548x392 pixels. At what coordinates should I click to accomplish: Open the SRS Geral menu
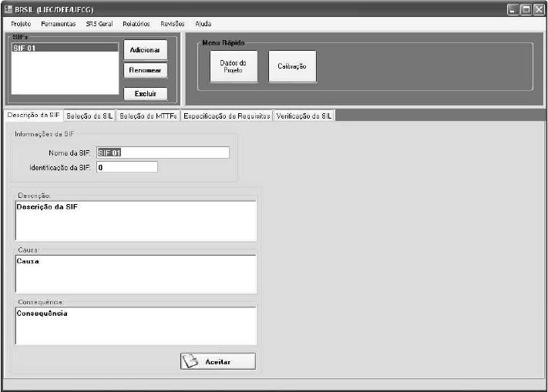click(99, 24)
